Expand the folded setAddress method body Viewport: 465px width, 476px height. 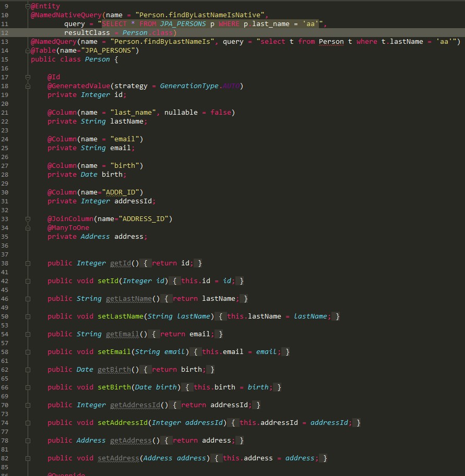[x=27, y=458]
